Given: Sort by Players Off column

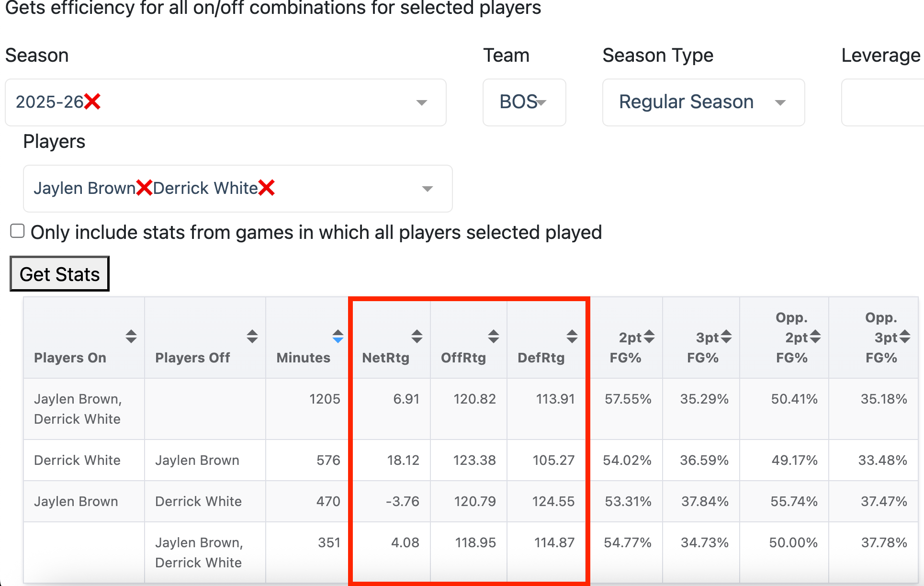Looking at the screenshot, I should coord(252,337).
